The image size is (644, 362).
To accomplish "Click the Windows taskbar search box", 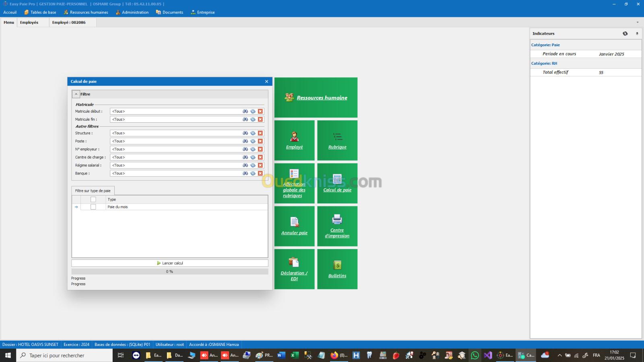I will point(64,355).
